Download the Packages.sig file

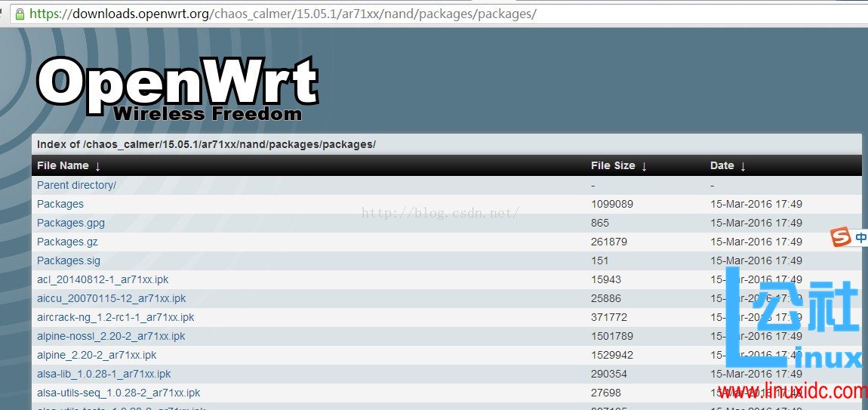tap(69, 260)
